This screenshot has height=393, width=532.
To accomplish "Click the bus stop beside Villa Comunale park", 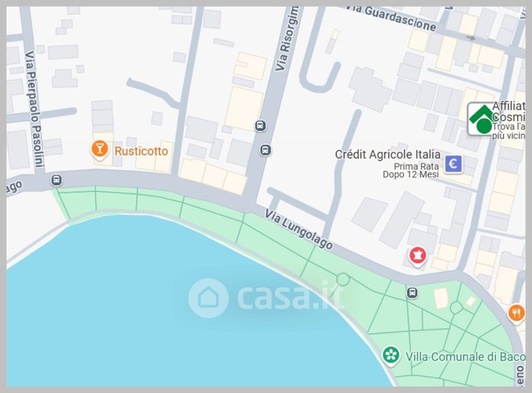I will click(412, 292).
